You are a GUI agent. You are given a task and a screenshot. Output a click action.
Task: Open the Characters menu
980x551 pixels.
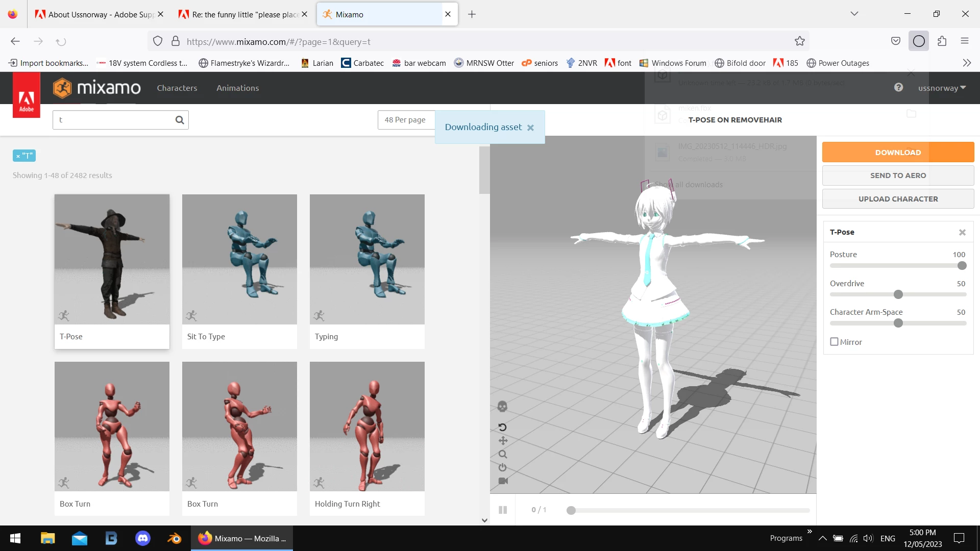(177, 88)
